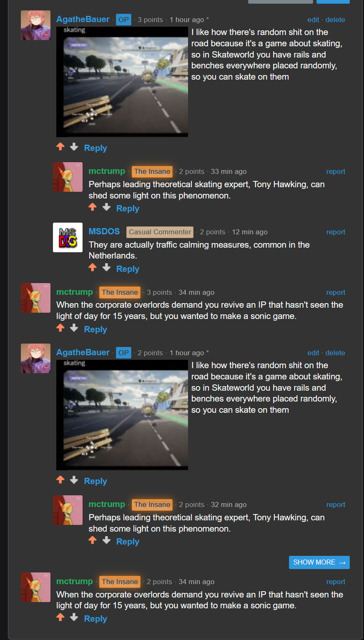Upvote AgatheBauer's first skating comment
The image size is (364, 640).
60,147
